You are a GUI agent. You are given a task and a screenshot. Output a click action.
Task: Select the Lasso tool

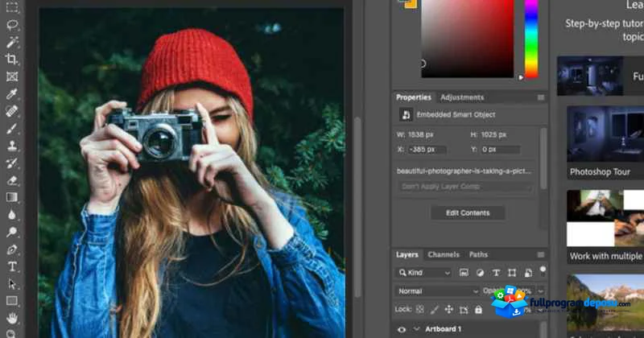coord(12,25)
